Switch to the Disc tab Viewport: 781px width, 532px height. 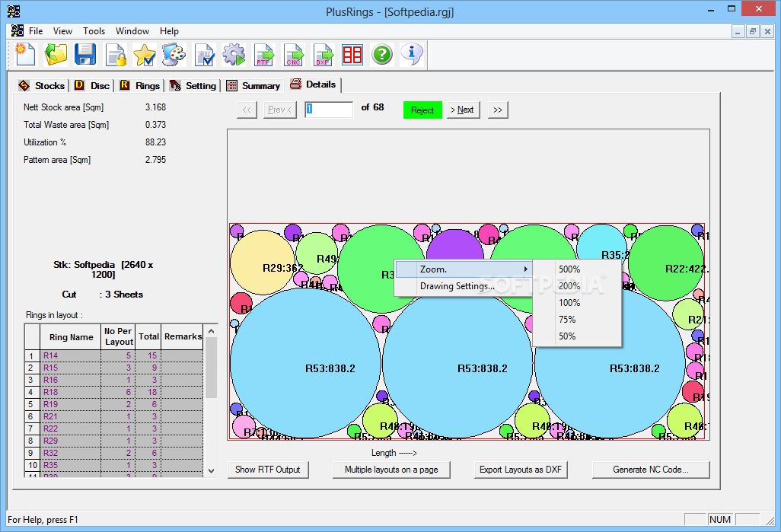pos(92,86)
